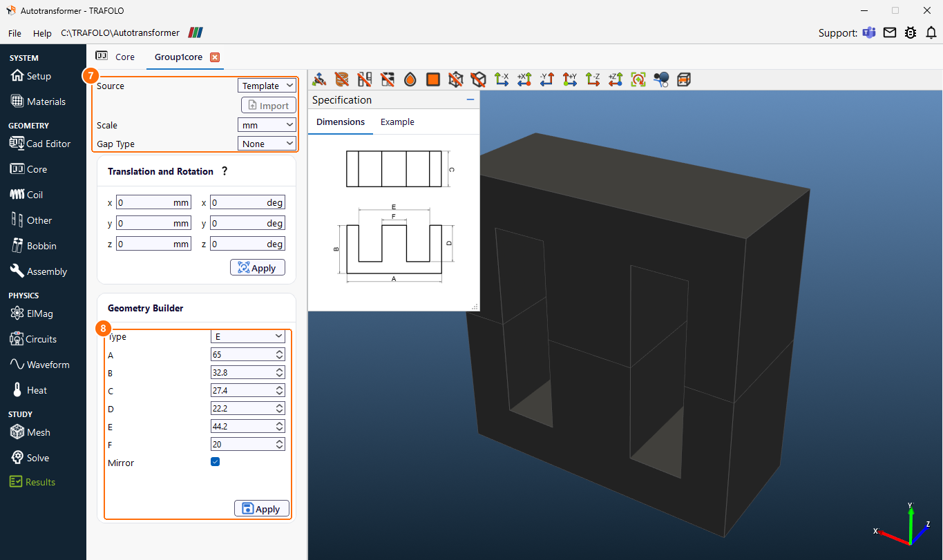Click the orange droplet transparency icon
The image size is (943, 560).
point(410,79)
